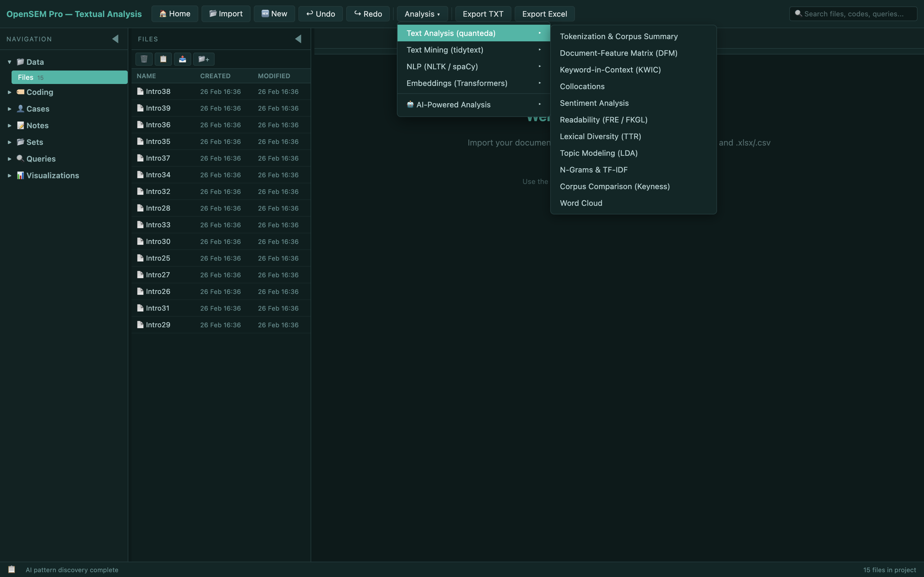924x577 pixels.
Task: Open the NLP (NLTK / spaCy) submenu
Action: 441,66
